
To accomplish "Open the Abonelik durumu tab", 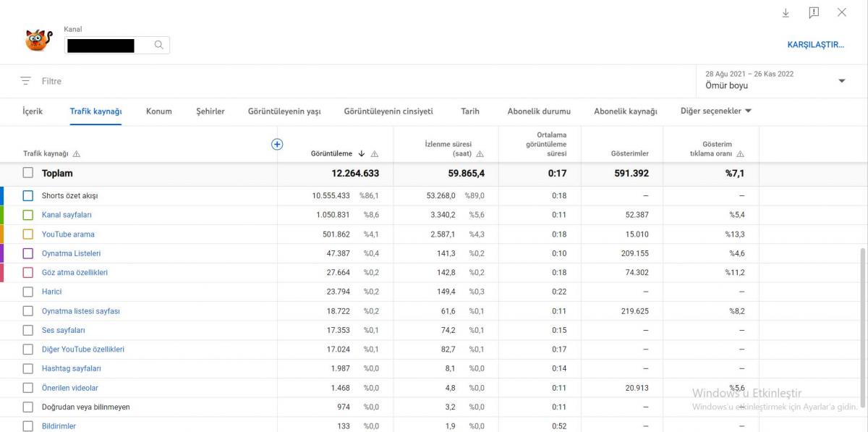I will pyautogui.click(x=539, y=111).
